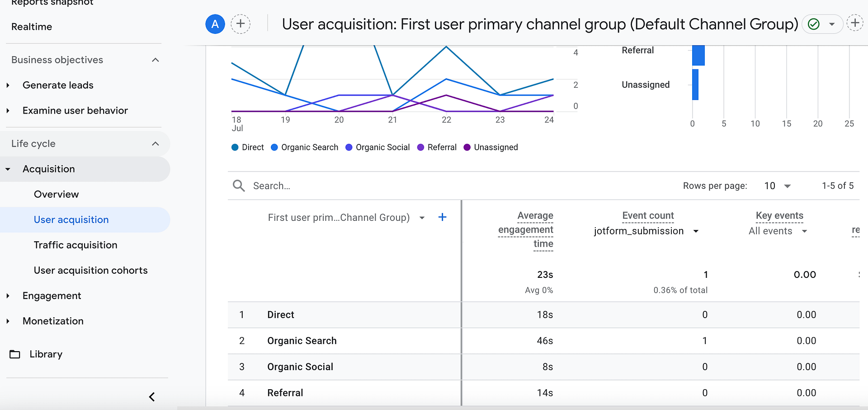Open the User acquisition cohorts report
868x410 pixels.
pos(90,270)
